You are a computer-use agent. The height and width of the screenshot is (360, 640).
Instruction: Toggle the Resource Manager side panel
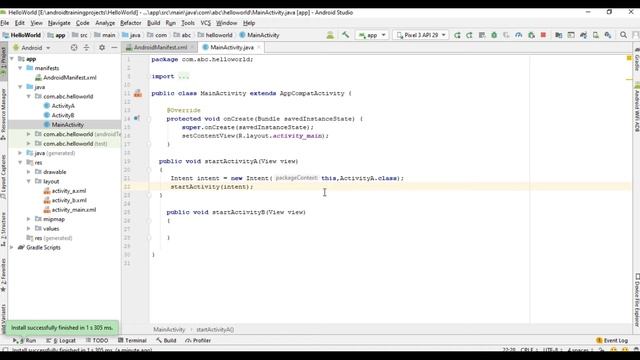point(3,114)
